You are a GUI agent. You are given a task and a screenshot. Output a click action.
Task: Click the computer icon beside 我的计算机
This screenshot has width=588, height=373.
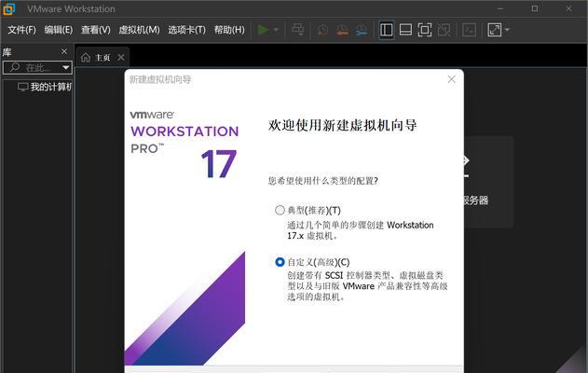coord(23,87)
